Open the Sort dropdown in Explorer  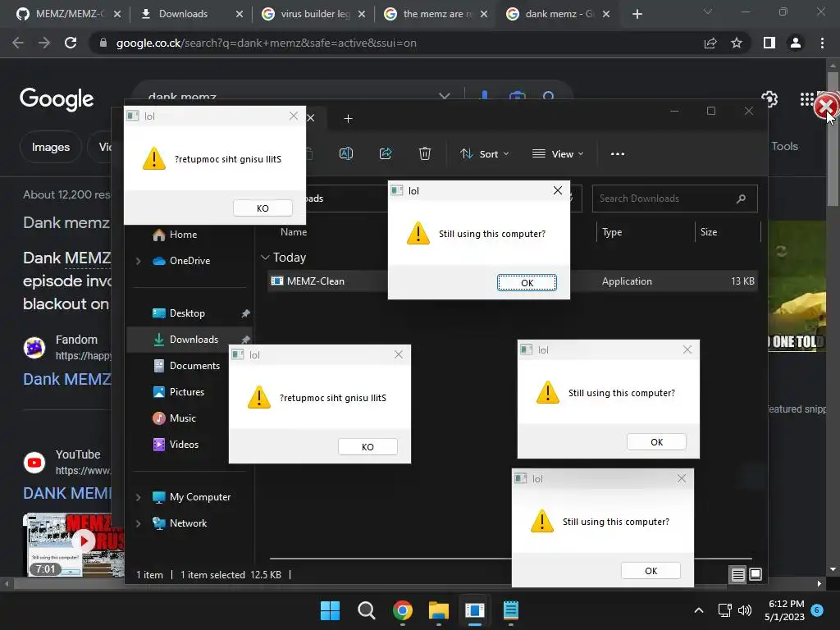tap(484, 153)
